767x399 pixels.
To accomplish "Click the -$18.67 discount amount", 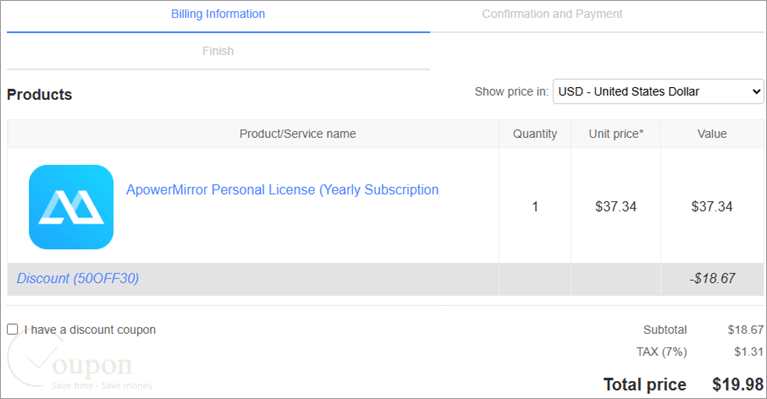I will pyautogui.click(x=712, y=278).
